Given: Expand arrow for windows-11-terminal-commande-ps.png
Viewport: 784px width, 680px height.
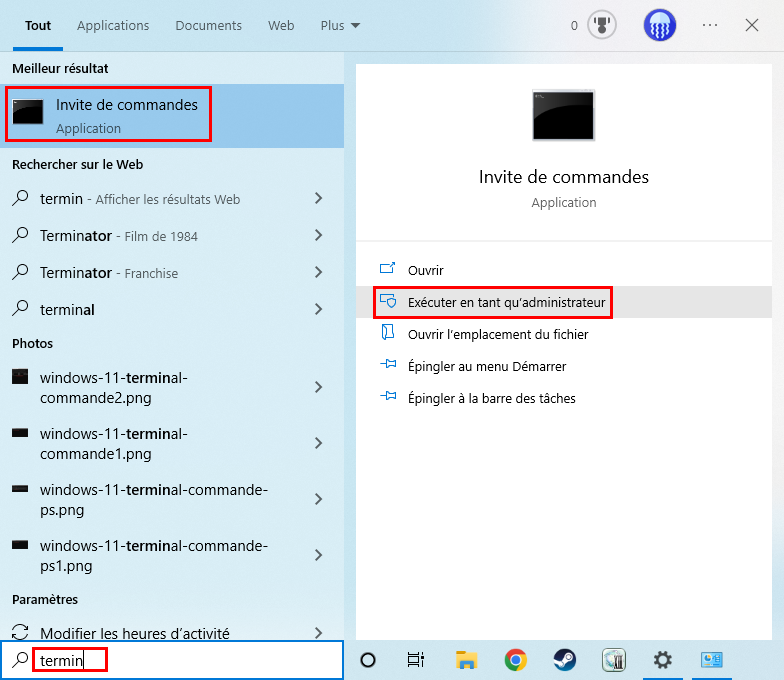Looking at the screenshot, I should (x=318, y=499).
